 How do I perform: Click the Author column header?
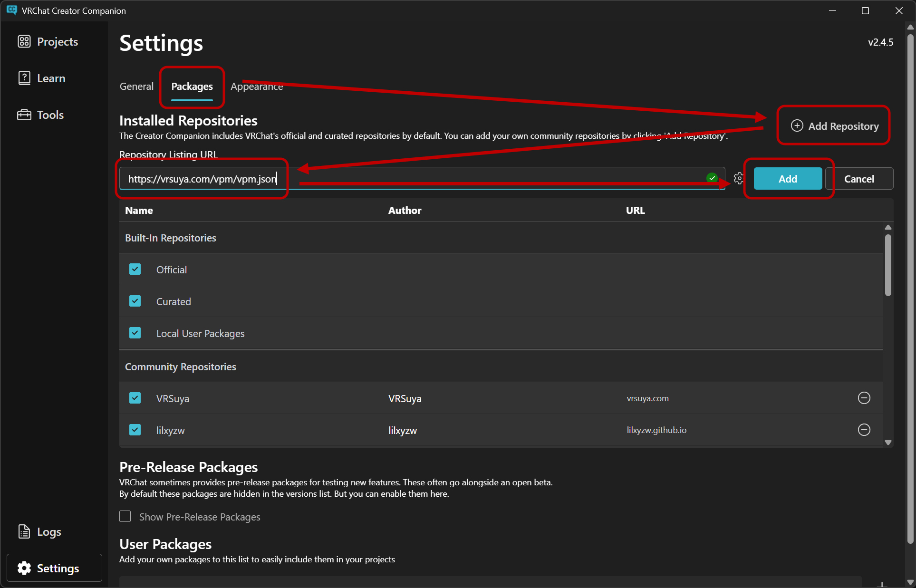tap(405, 211)
